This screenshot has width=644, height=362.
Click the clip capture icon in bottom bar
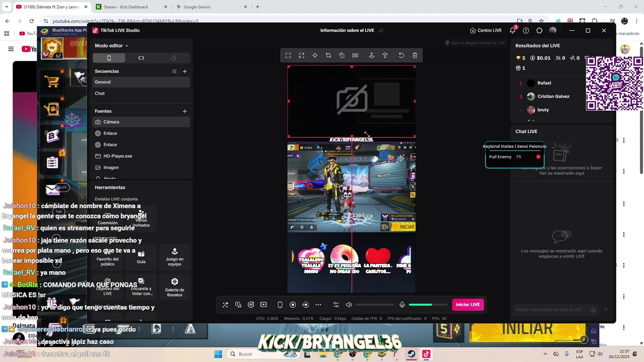tap(264, 305)
